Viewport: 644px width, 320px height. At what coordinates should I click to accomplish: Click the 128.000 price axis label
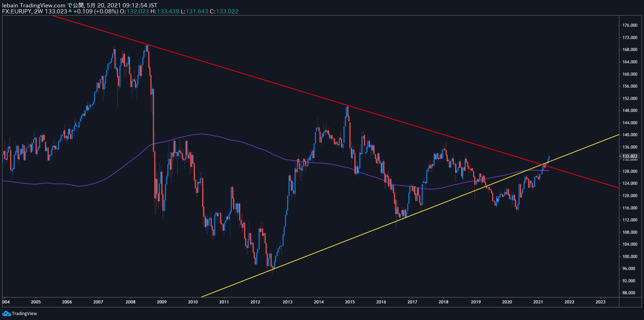[x=630, y=171]
